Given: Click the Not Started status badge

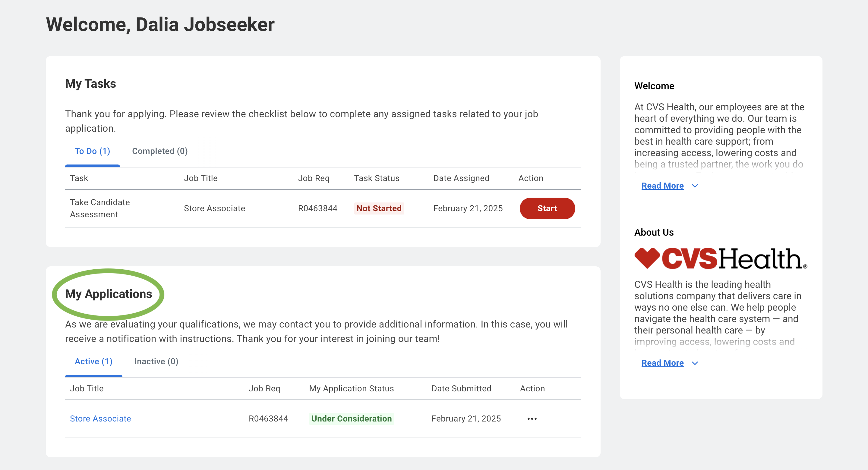Looking at the screenshot, I should tap(379, 208).
